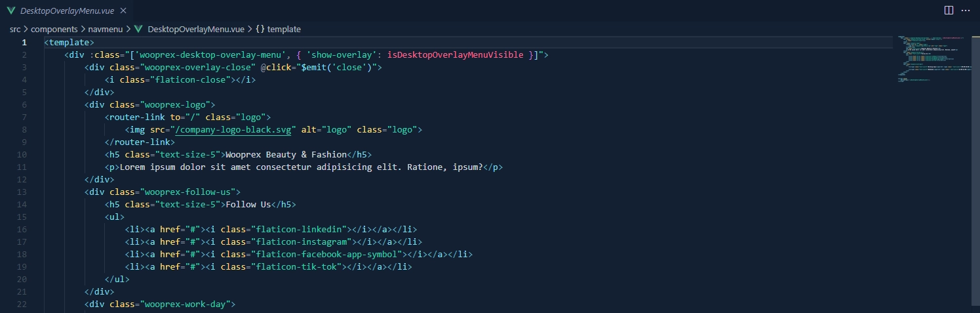
Task: Close the DesktopOverlayMenu.vue tab
Action: (123, 11)
